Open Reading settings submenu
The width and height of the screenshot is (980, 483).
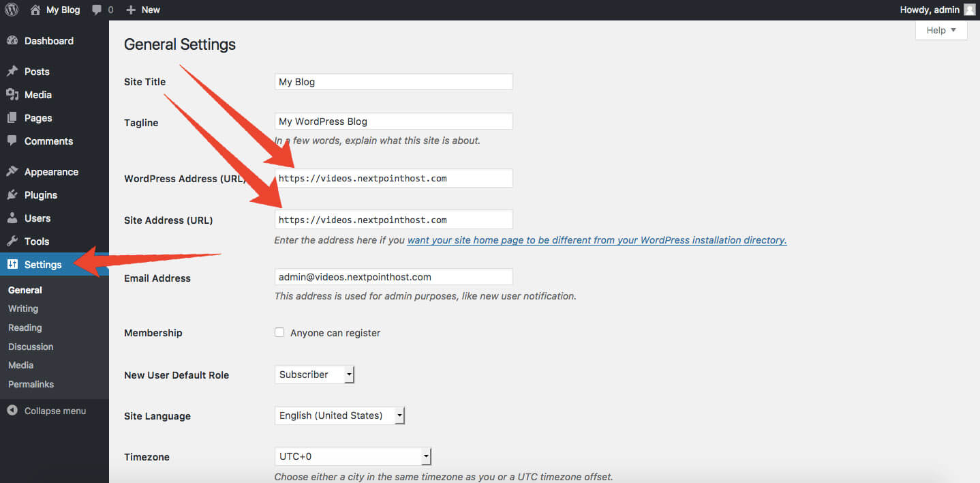(25, 327)
